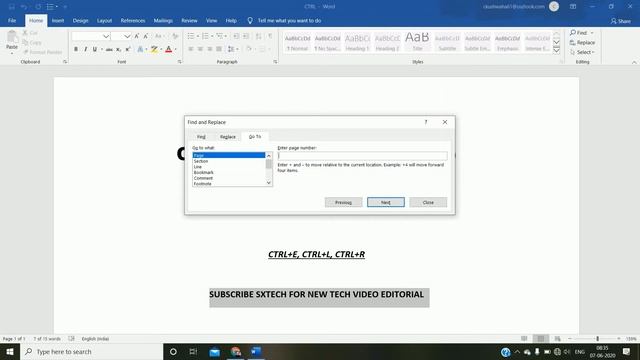Open the font size dropdown
This screenshot has width=640, height=360.
pos(127,36)
